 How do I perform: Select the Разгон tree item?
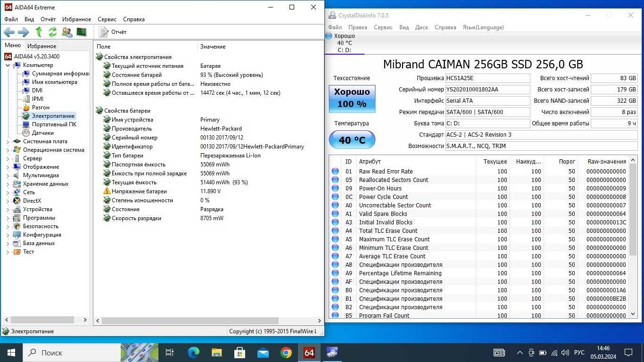click(41, 107)
